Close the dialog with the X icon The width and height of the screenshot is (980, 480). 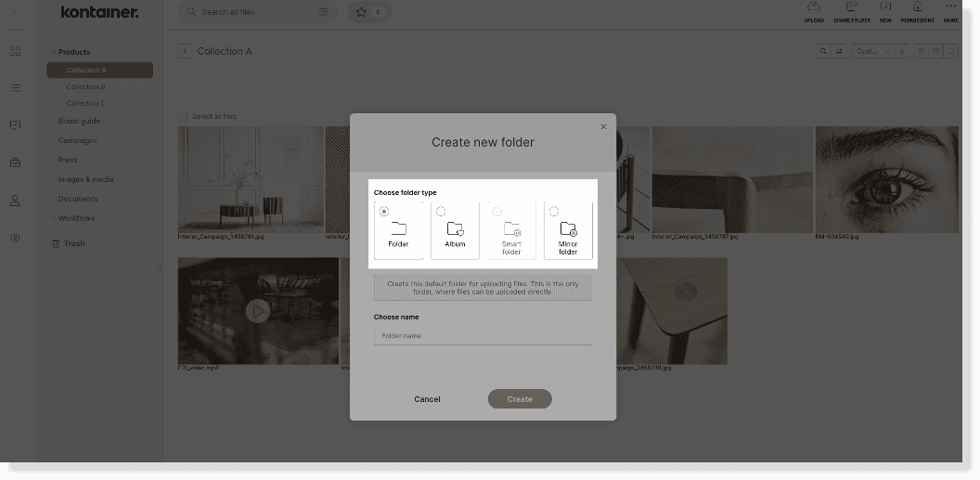click(x=604, y=127)
